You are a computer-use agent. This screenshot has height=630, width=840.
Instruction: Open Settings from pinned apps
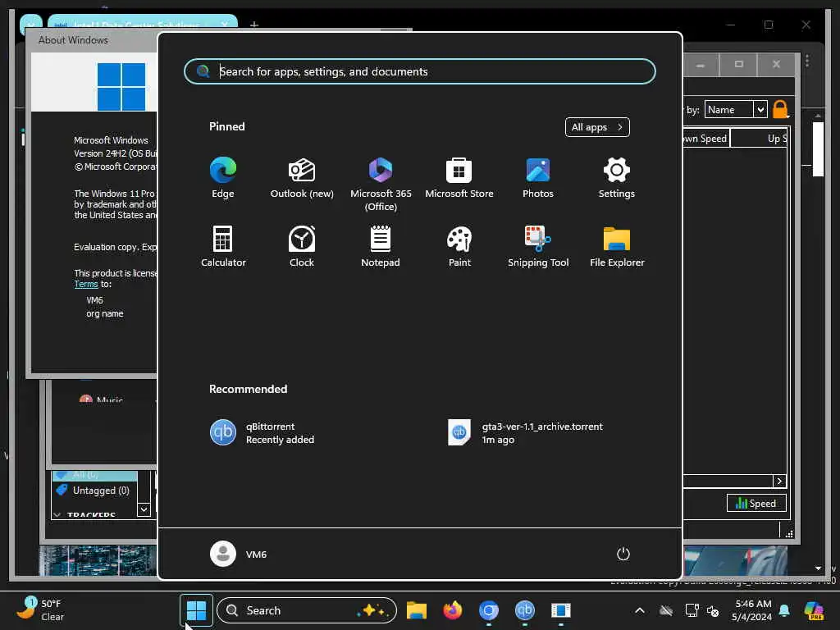pos(617,178)
